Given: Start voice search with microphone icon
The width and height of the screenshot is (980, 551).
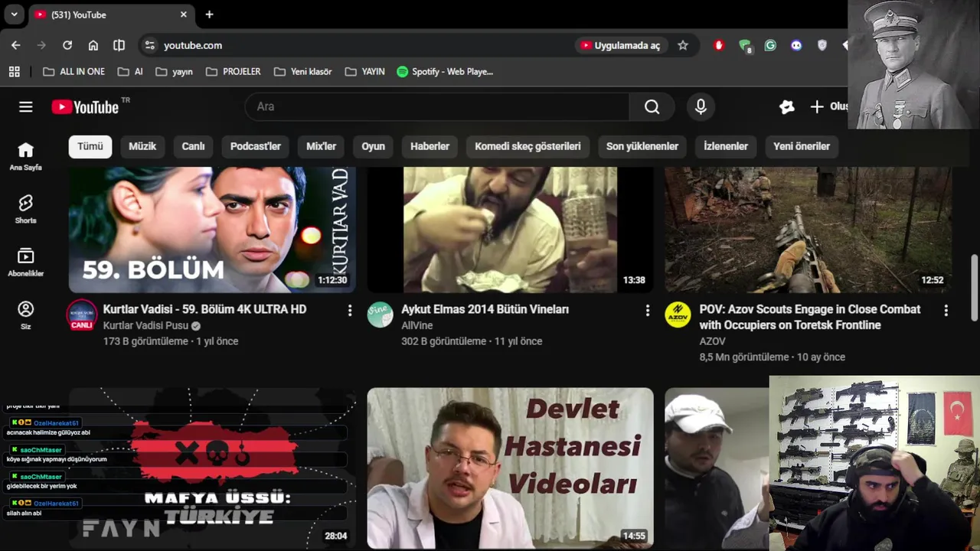Looking at the screenshot, I should click(x=701, y=107).
